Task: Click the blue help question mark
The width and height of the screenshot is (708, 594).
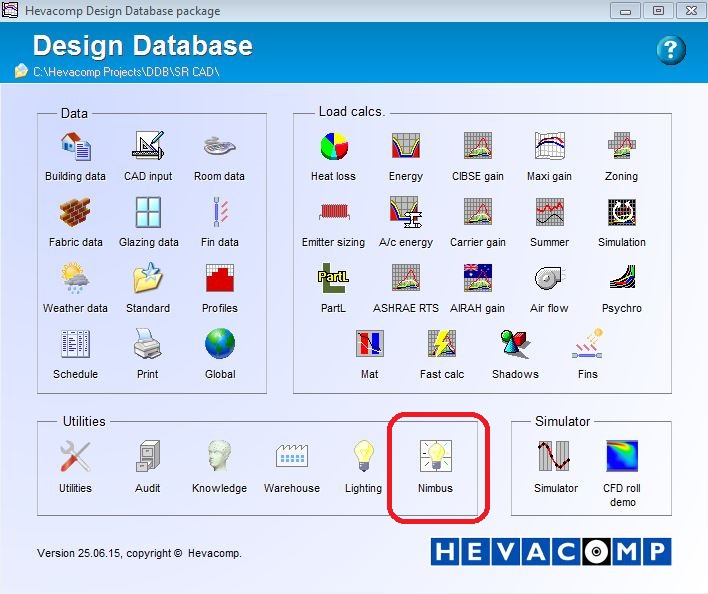Action: pyautogui.click(x=671, y=50)
